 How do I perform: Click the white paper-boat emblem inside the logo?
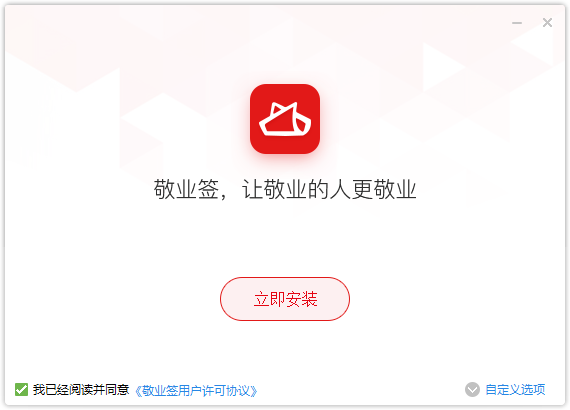(x=285, y=119)
